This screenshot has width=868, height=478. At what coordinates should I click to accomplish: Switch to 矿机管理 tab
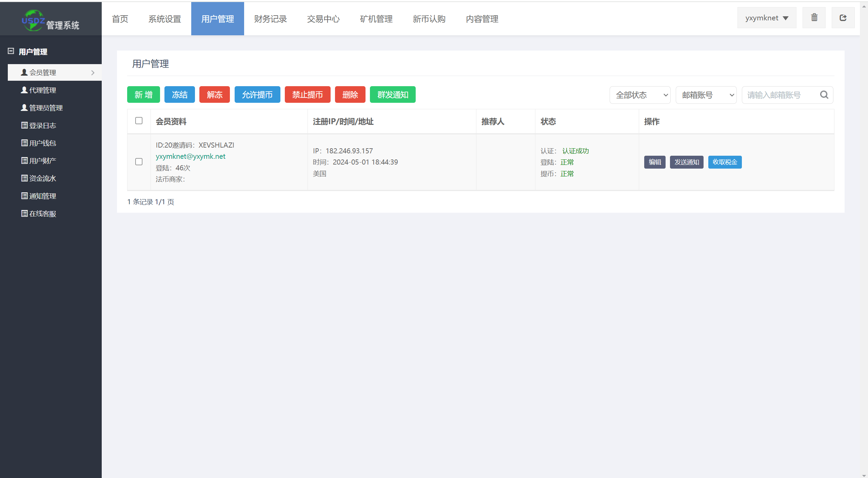(376, 19)
